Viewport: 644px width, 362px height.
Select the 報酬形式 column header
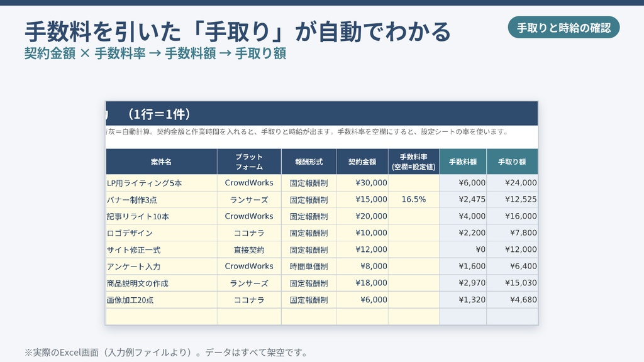tap(309, 162)
